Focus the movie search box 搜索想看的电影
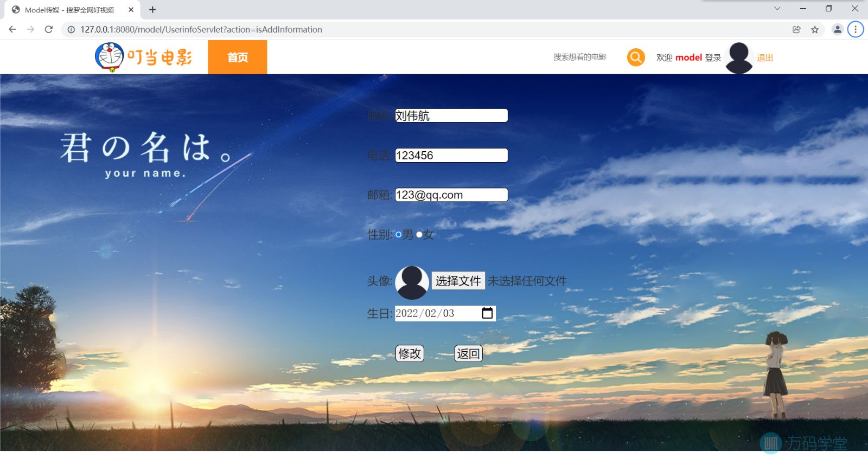Screen dimensions: 868x465 point(579,57)
